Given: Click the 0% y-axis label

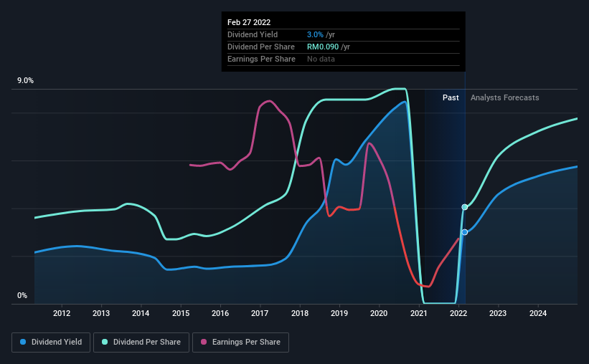Looking at the screenshot, I should coord(22,295).
